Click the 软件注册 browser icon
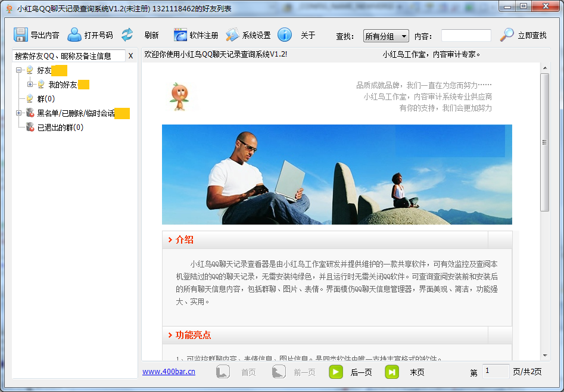The width and height of the screenshot is (564, 392). coord(180,35)
